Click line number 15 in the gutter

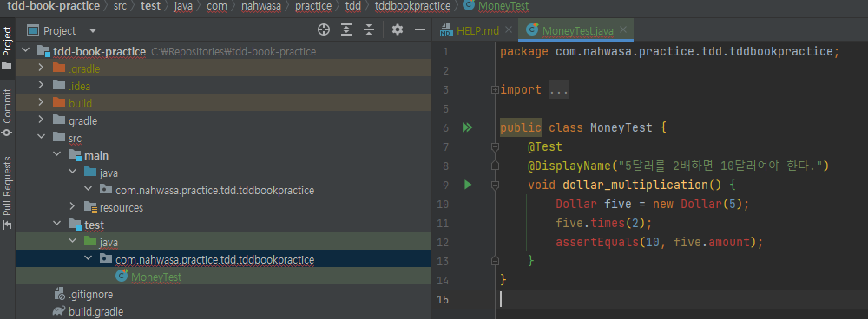(x=442, y=300)
